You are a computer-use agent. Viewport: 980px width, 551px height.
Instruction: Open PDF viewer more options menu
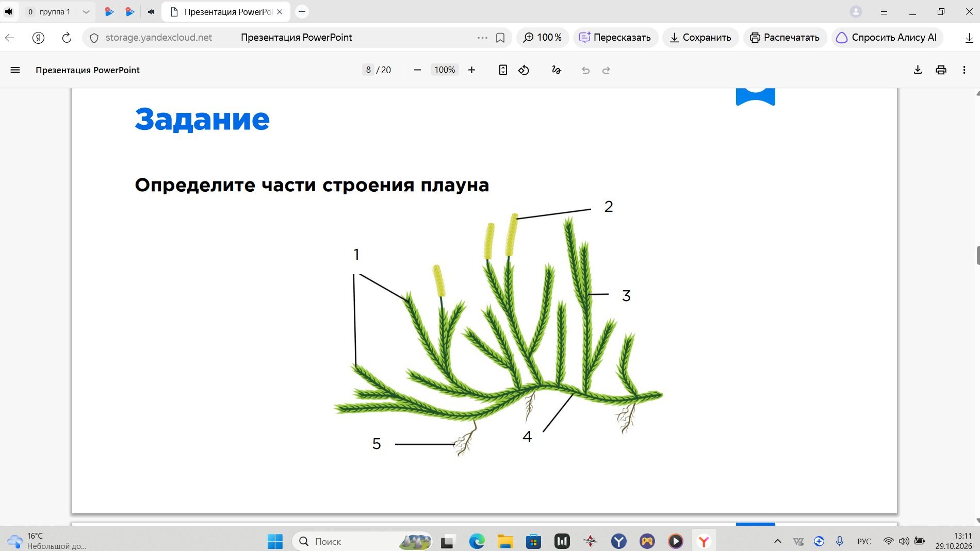964,70
